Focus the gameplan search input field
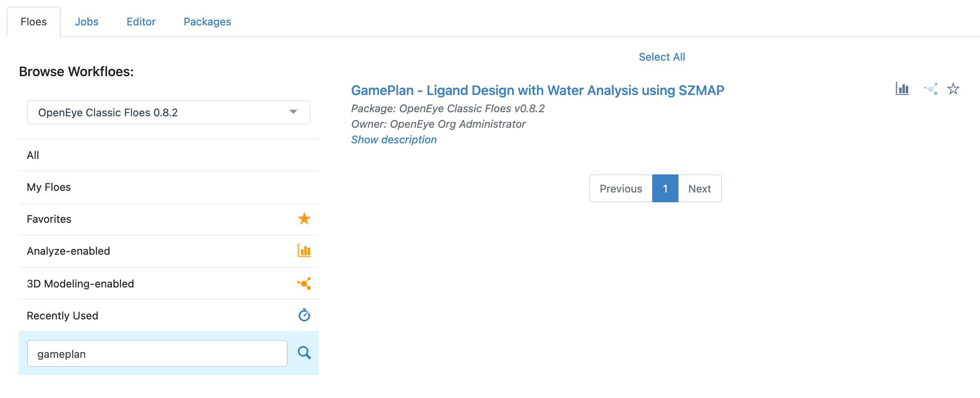This screenshot has height=398, width=980. coord(157,353)
